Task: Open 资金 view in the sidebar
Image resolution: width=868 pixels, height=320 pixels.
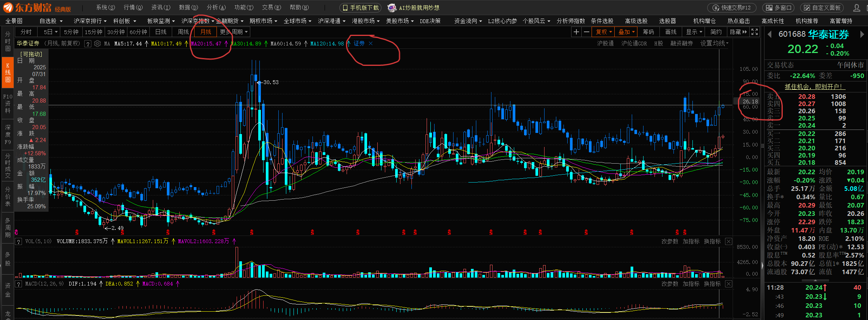Action: [x=8, y=290]
